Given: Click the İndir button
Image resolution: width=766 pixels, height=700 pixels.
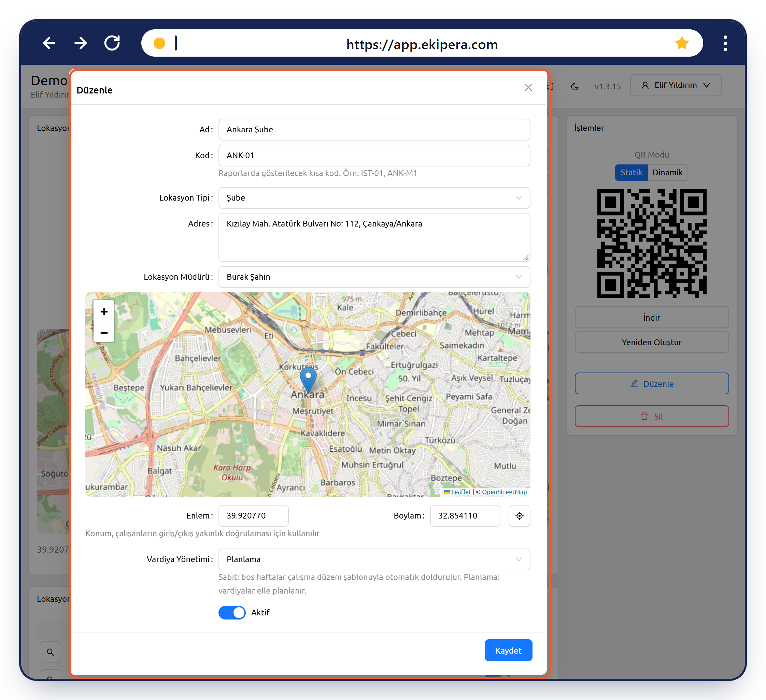Looking at the screenshot, I should tap(652, 317).
